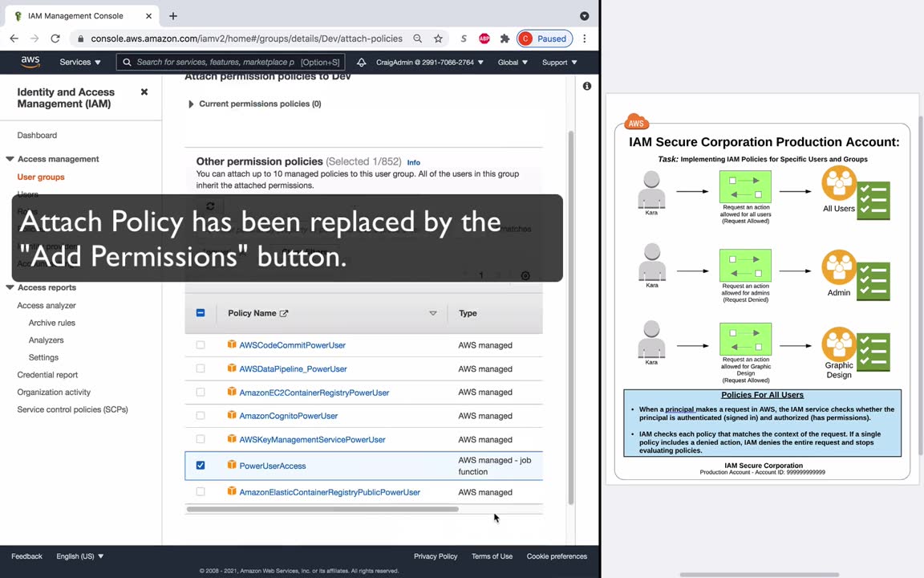Click the AWS cloud badge in the diagram
Viewport: 924px width, 578px height.
[636, 121]
